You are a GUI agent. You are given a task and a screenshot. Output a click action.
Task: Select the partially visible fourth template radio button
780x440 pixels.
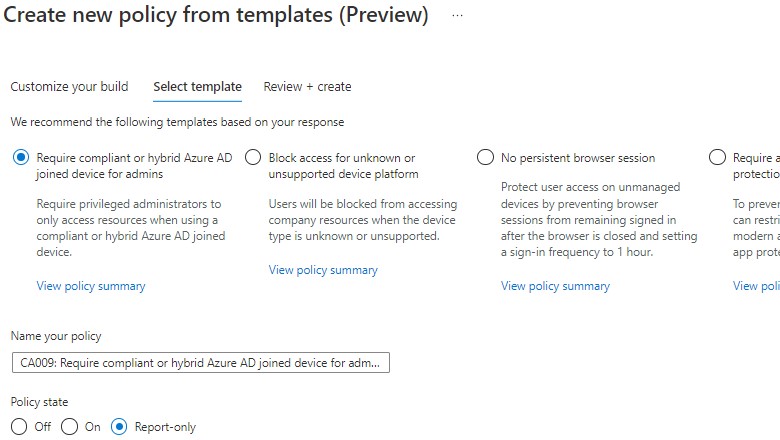(717, 158)
